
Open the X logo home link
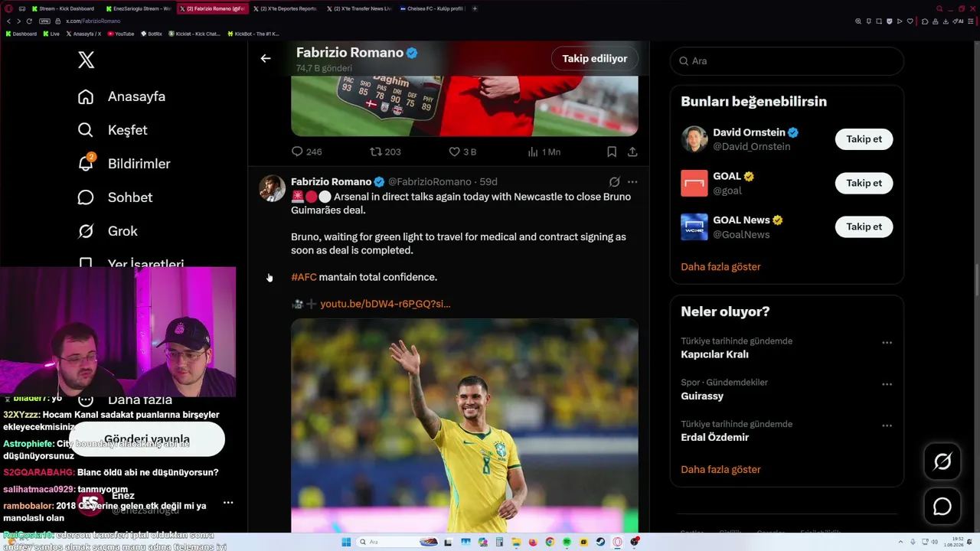coord(86,60)
